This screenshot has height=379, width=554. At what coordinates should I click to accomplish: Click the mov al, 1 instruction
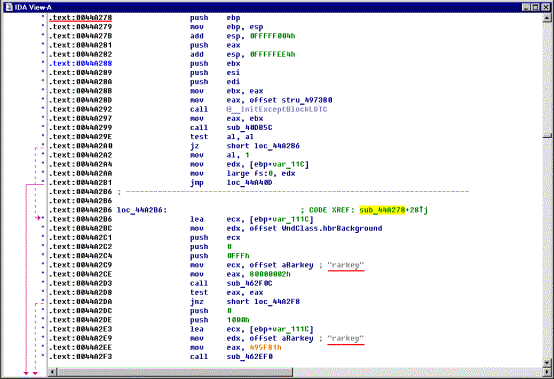click(220, 155)
